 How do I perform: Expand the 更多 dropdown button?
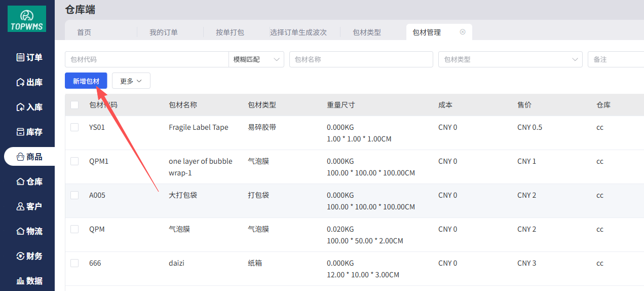coord(131,81)
